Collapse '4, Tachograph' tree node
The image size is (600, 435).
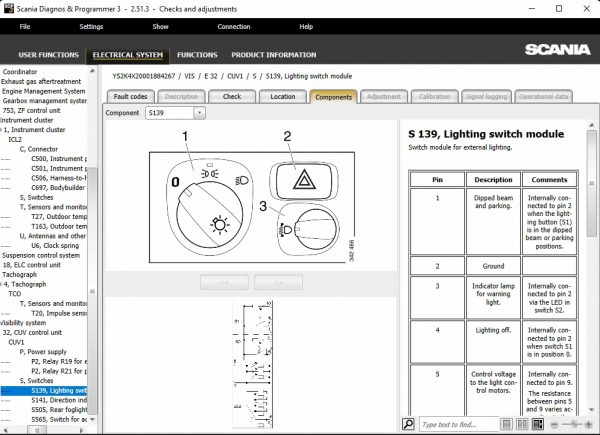click(1, 284)
